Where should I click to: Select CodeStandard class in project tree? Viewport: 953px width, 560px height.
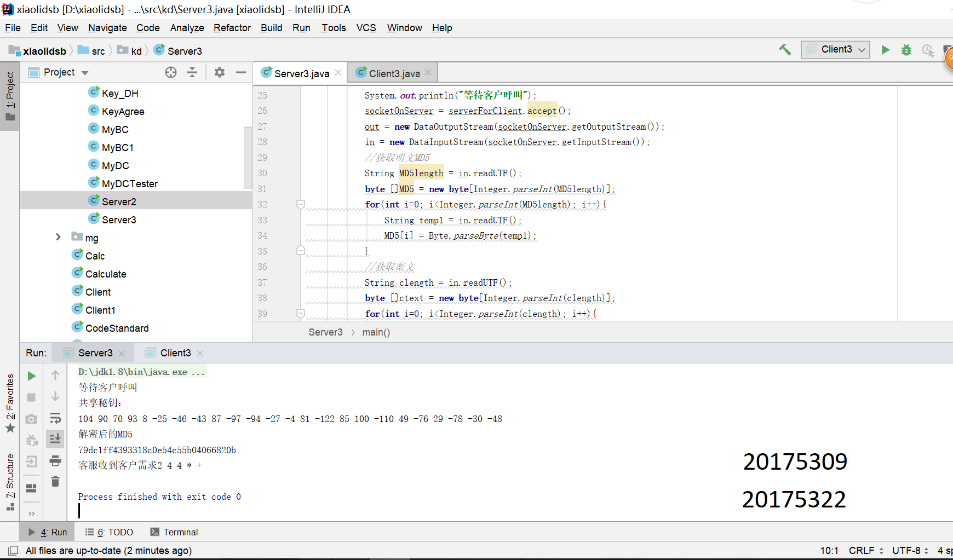[x=117, y=328]
